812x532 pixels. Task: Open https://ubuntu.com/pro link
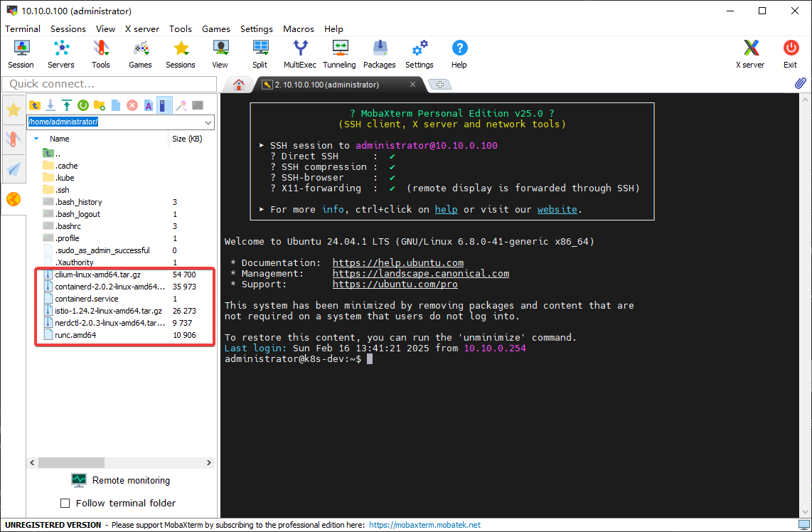[x=395, y=284]
